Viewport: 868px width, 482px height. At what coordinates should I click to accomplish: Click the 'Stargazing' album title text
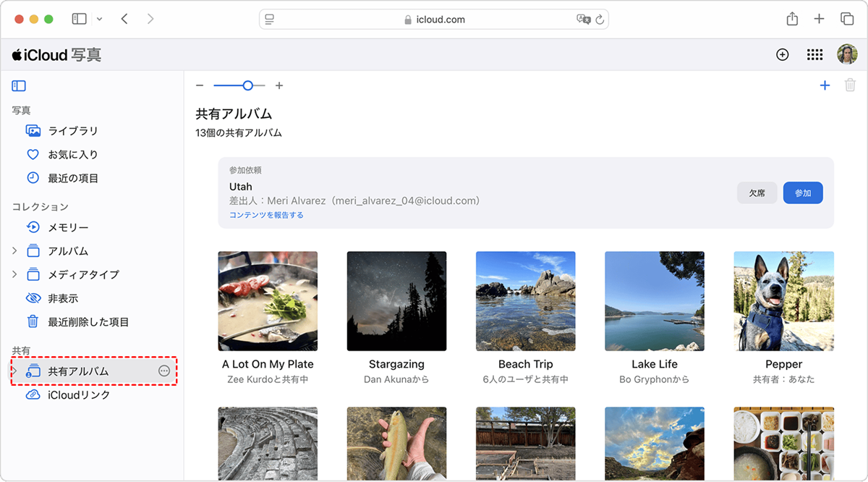pyautogui.click(x=396, y=364)
